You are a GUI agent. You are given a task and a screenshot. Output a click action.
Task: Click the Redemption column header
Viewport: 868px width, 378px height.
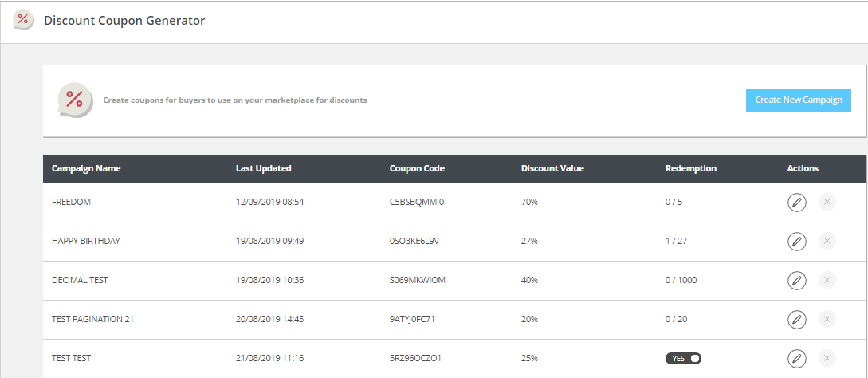(691, 168)
